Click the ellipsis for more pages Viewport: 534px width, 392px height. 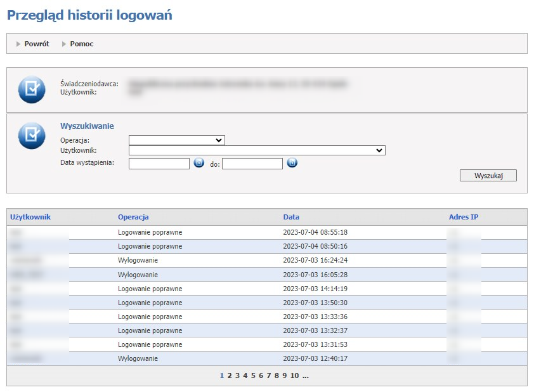[305, 376]
